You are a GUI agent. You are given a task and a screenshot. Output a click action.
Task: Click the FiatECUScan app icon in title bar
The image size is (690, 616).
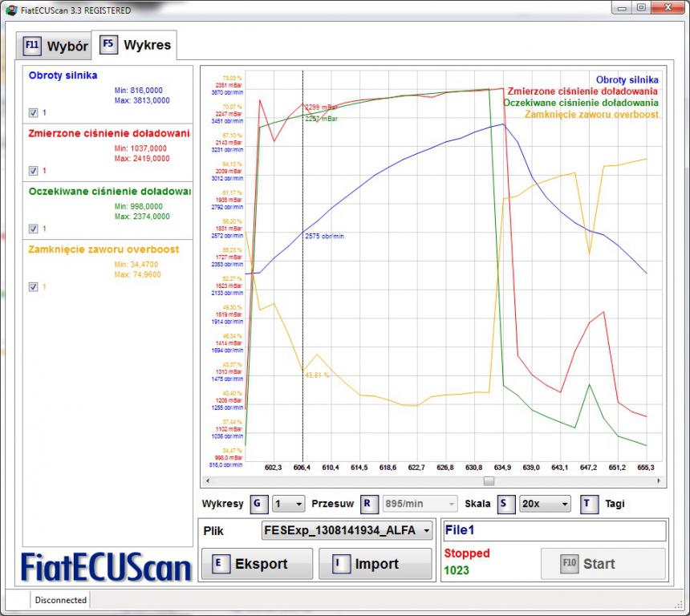click(11, 10)
